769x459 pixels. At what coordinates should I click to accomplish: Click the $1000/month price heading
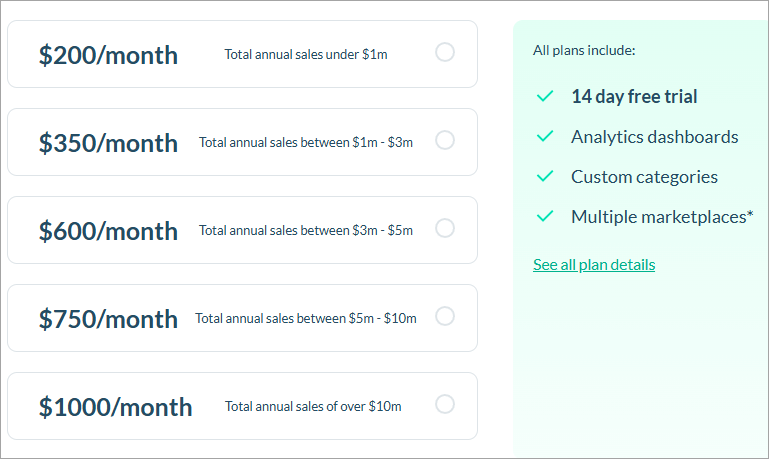coord(115,407)
